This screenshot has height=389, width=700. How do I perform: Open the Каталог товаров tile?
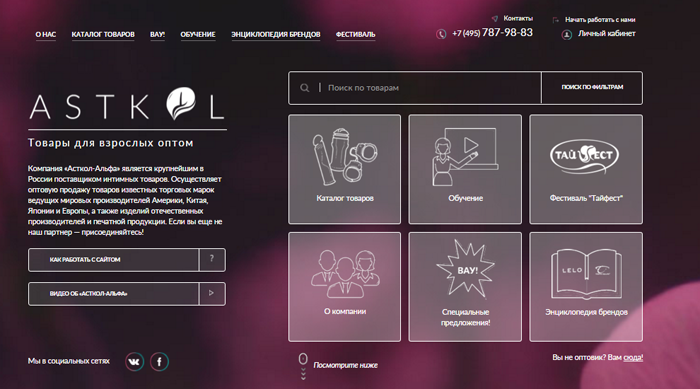coord(345,169)
